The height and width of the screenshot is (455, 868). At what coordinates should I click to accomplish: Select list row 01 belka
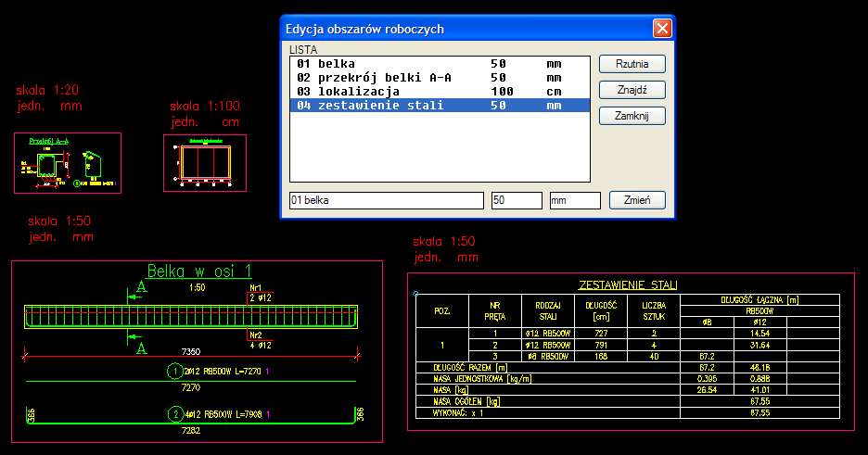(x=440, y=64)
